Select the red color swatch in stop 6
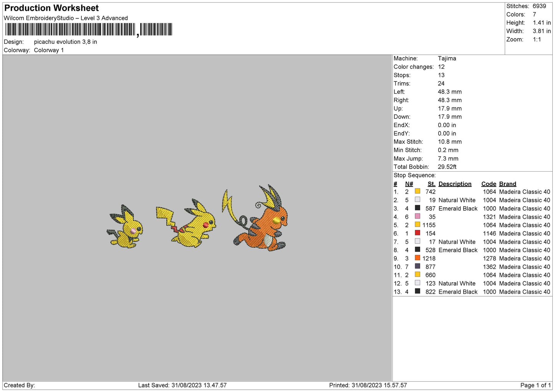Viewport: 555px width, 392px height. click(x=417, y=233)
